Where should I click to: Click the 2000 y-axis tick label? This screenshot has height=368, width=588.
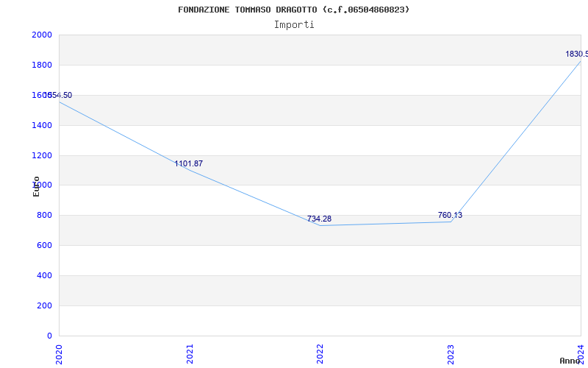pos(42,35)
